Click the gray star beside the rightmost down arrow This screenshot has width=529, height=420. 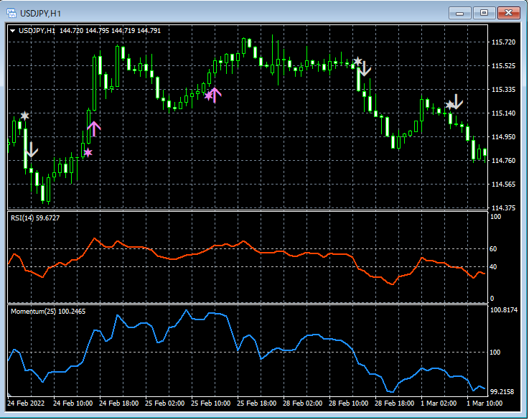pyautogui.click(x=449, y=106)
